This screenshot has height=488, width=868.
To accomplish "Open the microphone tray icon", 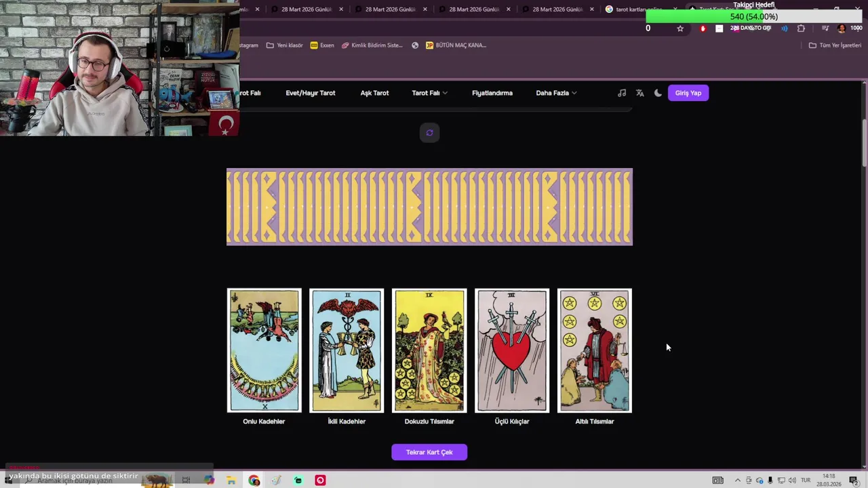I will (770, 481).
